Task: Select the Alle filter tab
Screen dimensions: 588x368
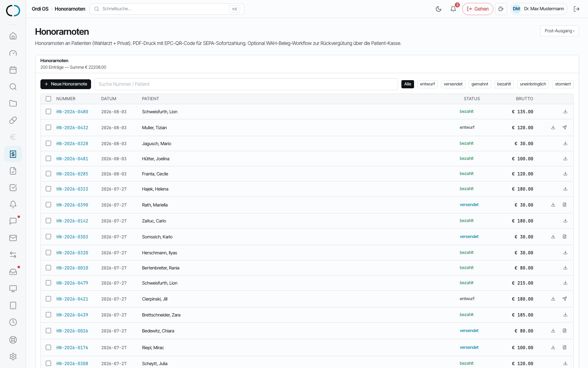Action: tap(408, 84)
